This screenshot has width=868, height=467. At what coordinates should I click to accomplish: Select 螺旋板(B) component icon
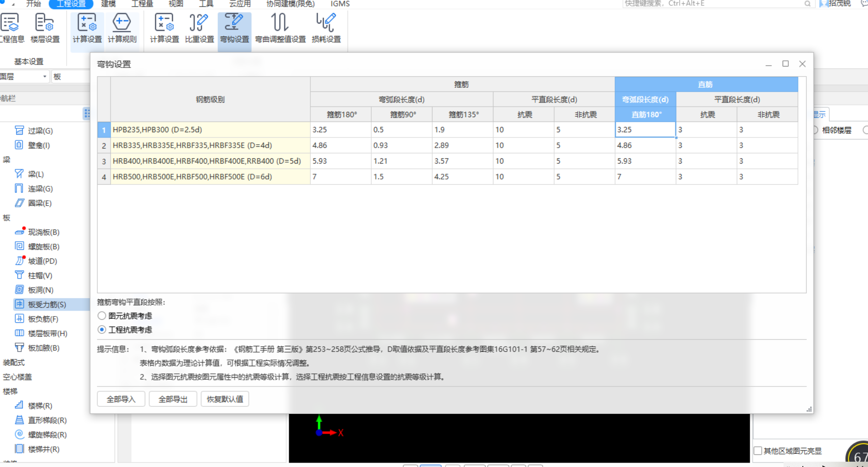pos(19,246)
